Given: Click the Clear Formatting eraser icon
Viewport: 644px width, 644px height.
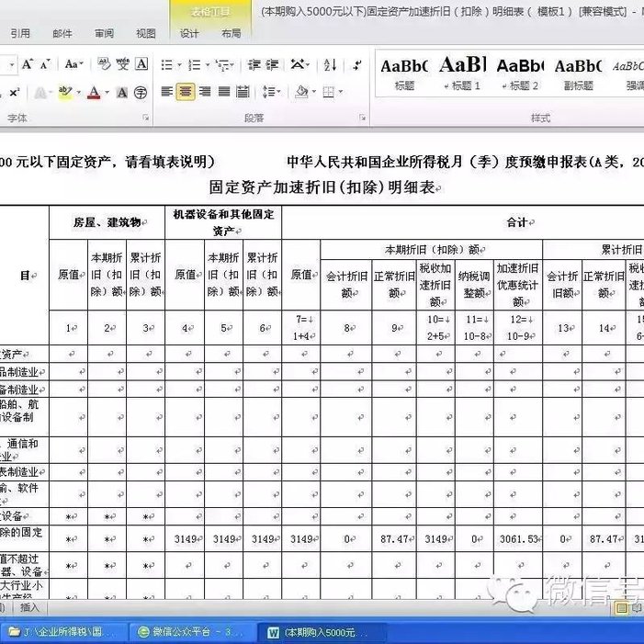Looking at the screenshot, I should [104, 64].
